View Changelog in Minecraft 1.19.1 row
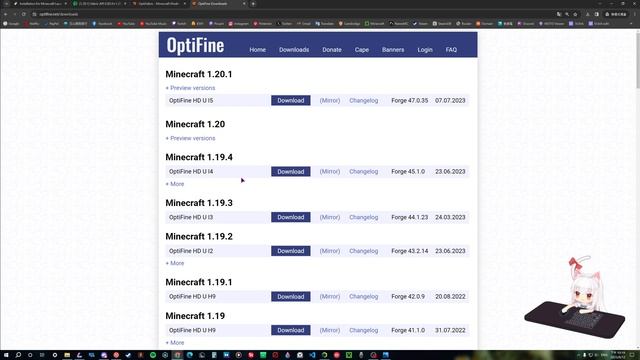Image resolution: width=640 pixels, height=360 pixels. pyautogui.click(x=364, y=297)
